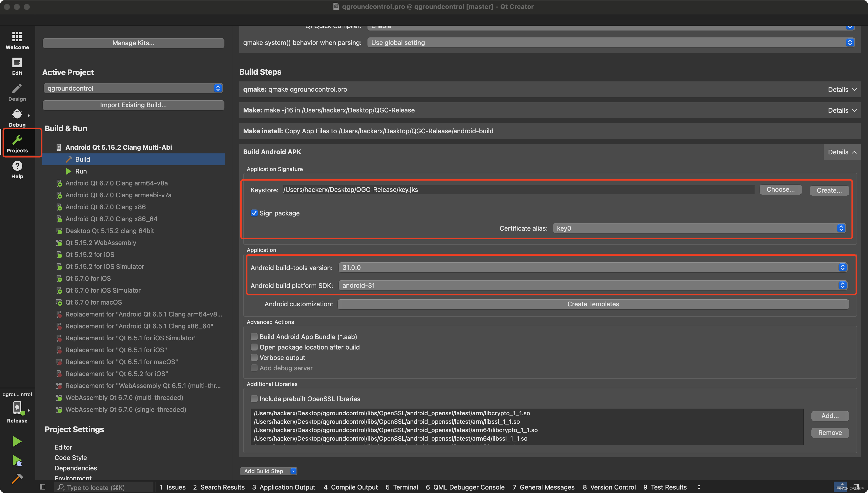Enable WebAssembly Qt 6.7.0 (multi-threaded) kit

pos(124,397)
